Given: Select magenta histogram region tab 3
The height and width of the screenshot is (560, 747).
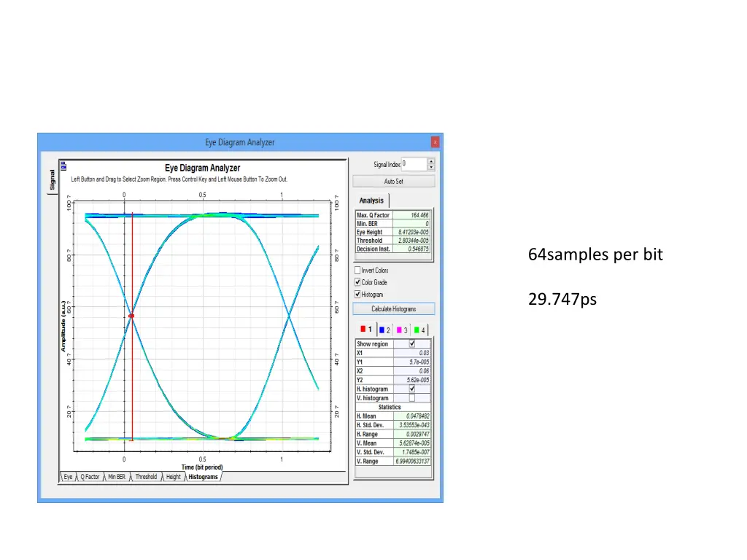Looking at the screenshot, I should click(402, 330).
